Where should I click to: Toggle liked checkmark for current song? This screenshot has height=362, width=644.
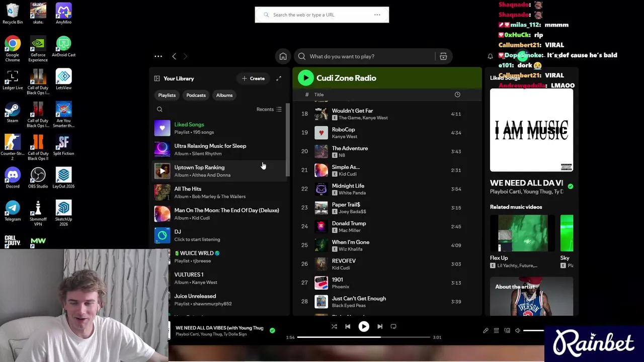[272, 330]
